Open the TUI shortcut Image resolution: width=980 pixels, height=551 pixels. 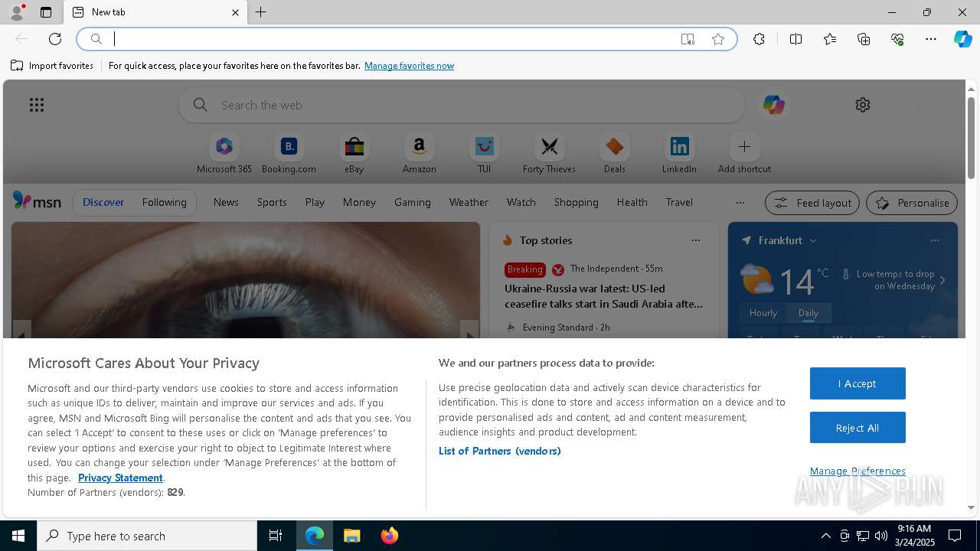[484, 154]
